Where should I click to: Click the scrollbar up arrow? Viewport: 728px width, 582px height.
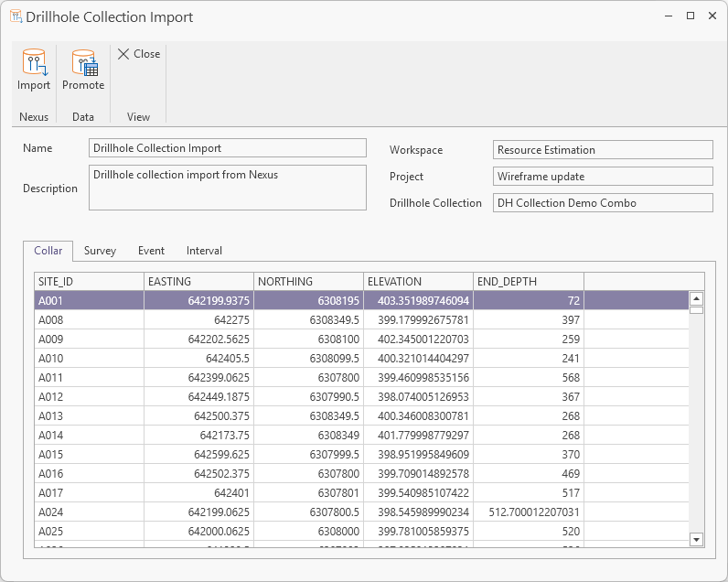(x=696, y=299)
